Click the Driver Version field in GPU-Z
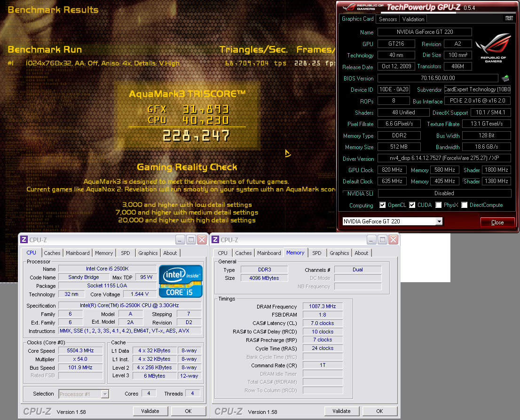 (x=444, y=158)
